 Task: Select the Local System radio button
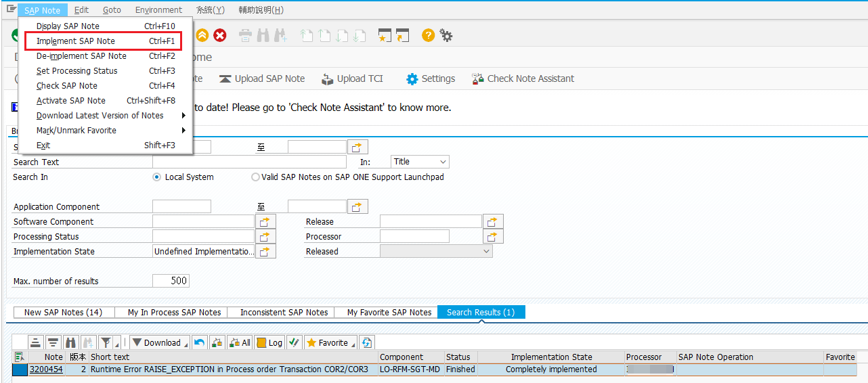pos(157,177)
